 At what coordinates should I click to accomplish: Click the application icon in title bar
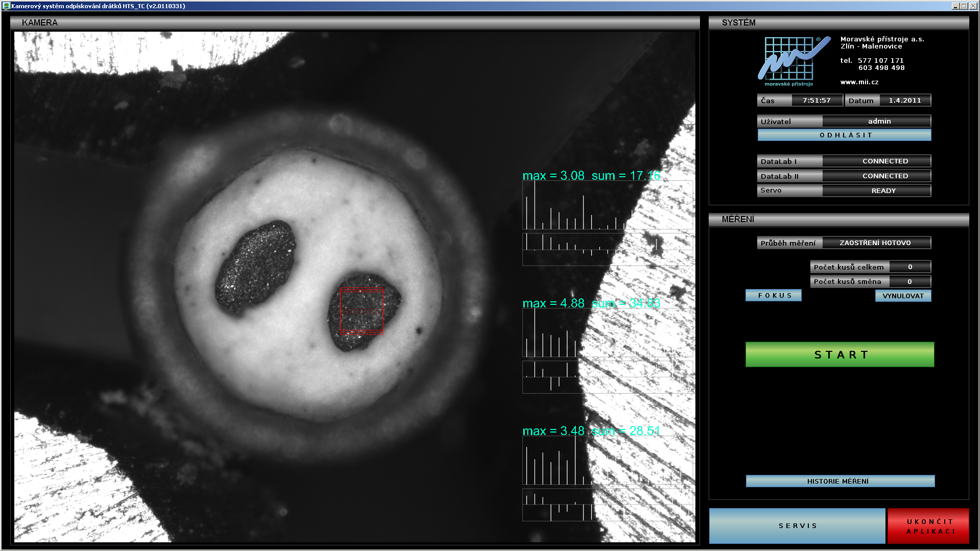(x=6, y=6)
